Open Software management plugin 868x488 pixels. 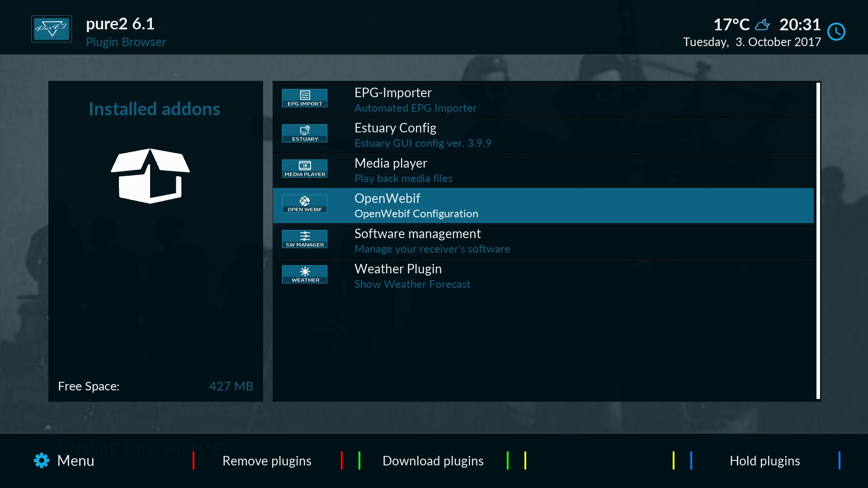(x=544, y=240)
